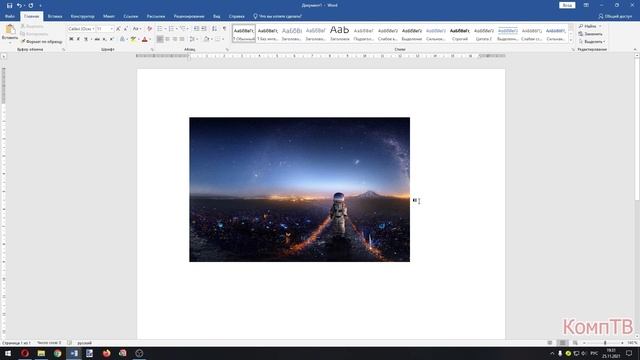The height and width of the screenshot is (360, 640).
Task: Toggle strikethrough formatting
Action: click(x=97, y=39)
